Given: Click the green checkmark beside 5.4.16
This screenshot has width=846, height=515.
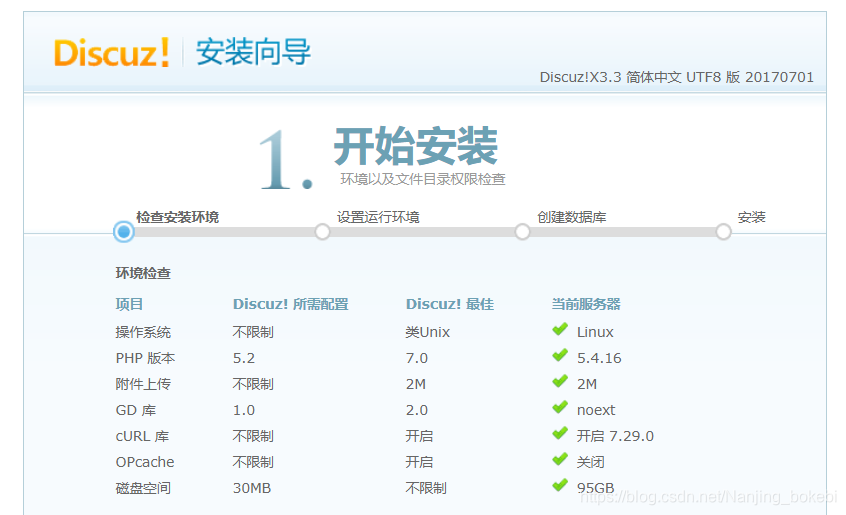Looking at the screenshot, I should coord(560,355).
